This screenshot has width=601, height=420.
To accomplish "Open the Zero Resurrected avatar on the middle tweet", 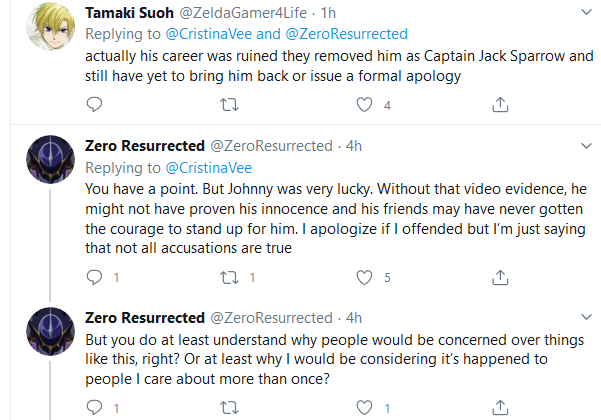I will tap(50, 159).
